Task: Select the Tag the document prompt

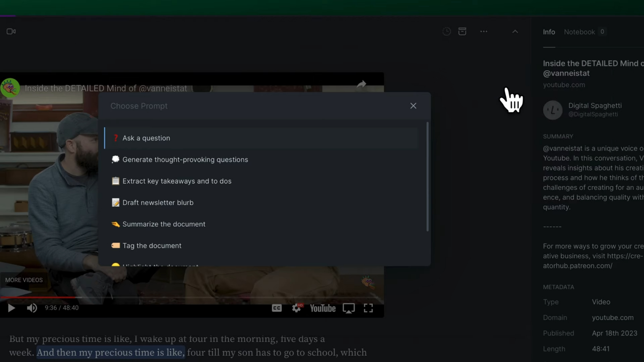Action: 261,246
